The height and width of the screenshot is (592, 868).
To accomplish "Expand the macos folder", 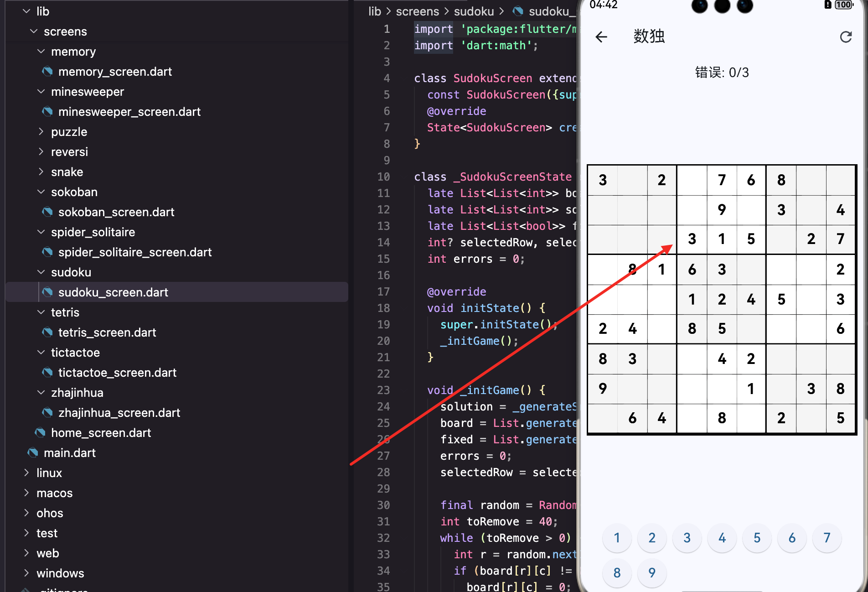I will click(26, 493).
